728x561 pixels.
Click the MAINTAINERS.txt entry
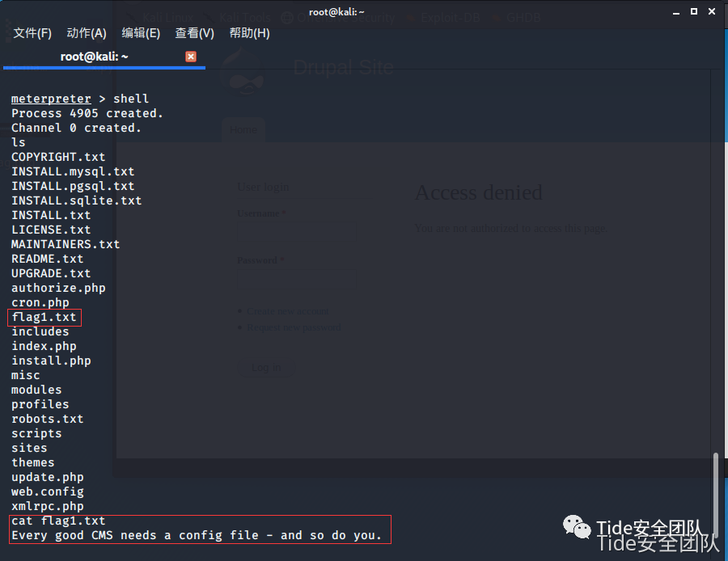point(66,244)
